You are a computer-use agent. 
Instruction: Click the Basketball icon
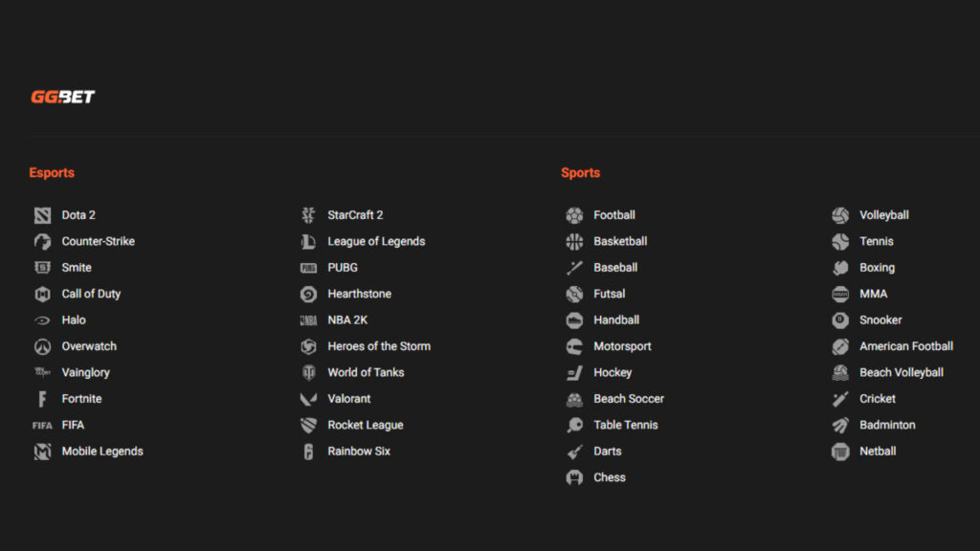(x=574, y=242)
